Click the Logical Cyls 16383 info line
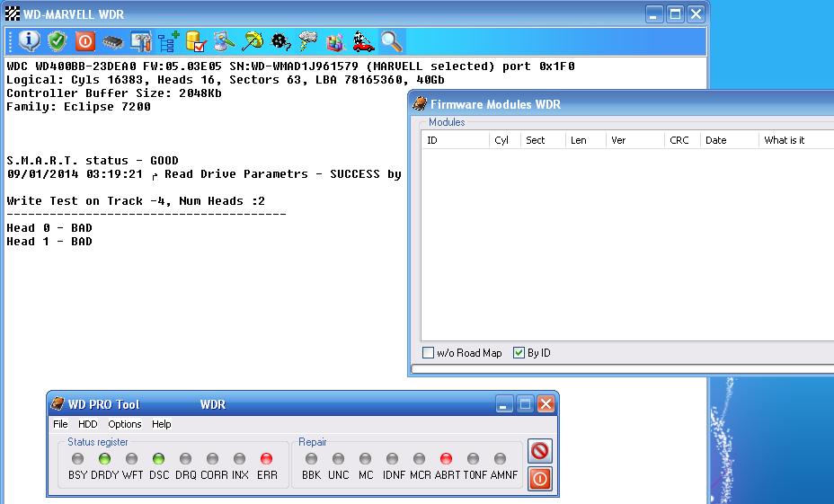The width and height of the screenshot is (834, 504). (226, 80)
